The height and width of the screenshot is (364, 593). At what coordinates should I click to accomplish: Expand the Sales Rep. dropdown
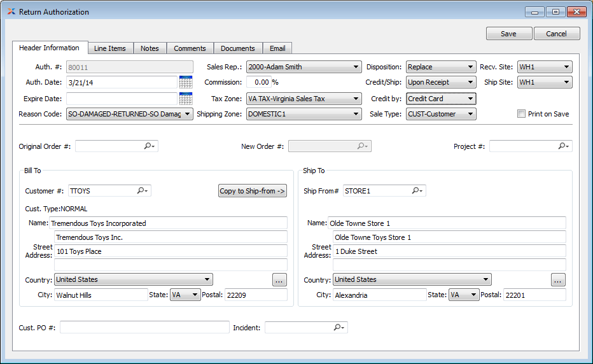304,67
